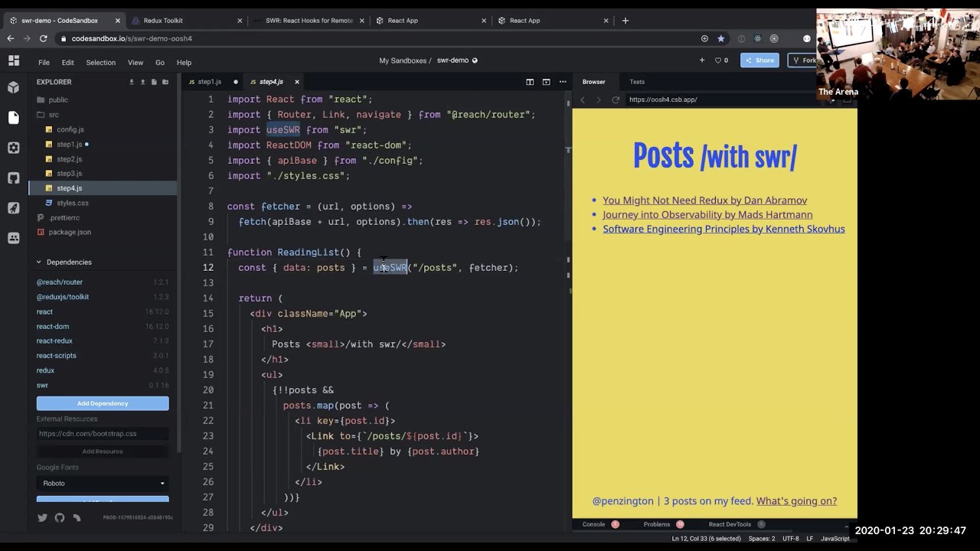Open the Console panel

click(x=593, y=524)
